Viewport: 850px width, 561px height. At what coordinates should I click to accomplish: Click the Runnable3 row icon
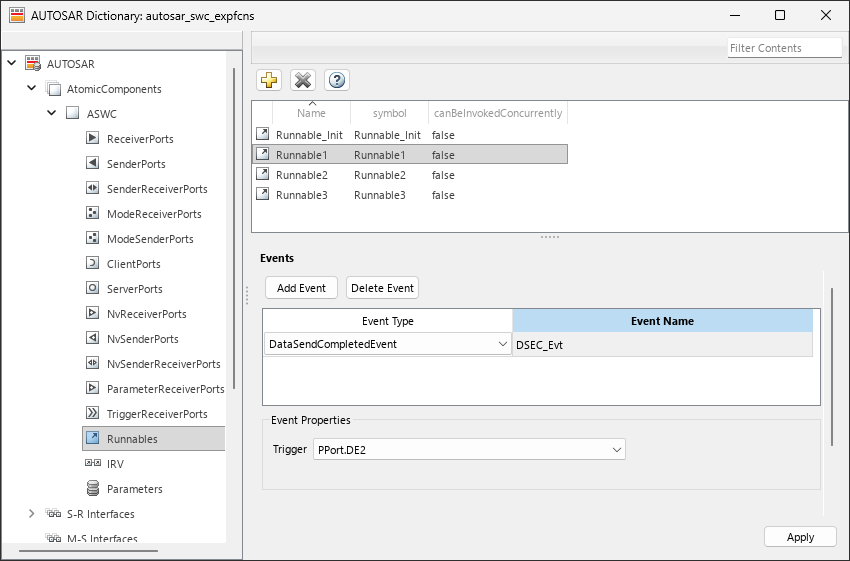click(262, 194)
